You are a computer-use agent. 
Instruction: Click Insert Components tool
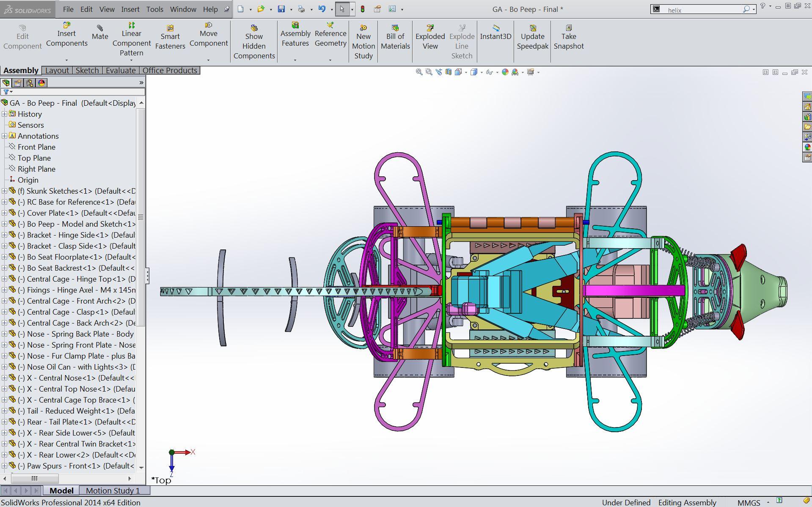click(x=66, y=35)
